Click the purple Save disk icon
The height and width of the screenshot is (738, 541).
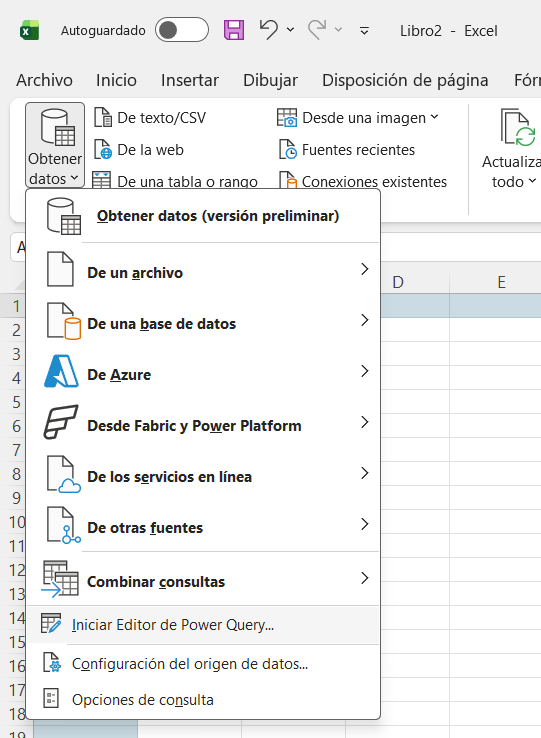pyautogui.click(x=234, y=30)
